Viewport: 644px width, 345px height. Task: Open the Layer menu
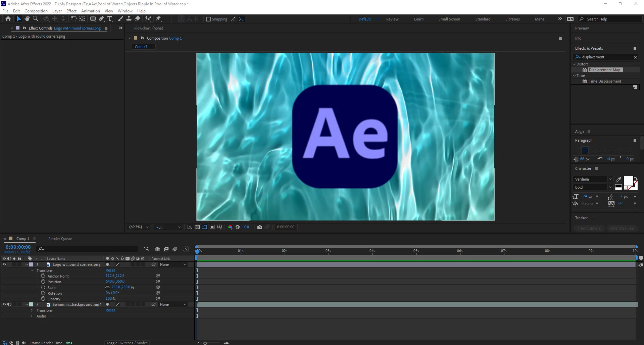(x=57, y=11)
